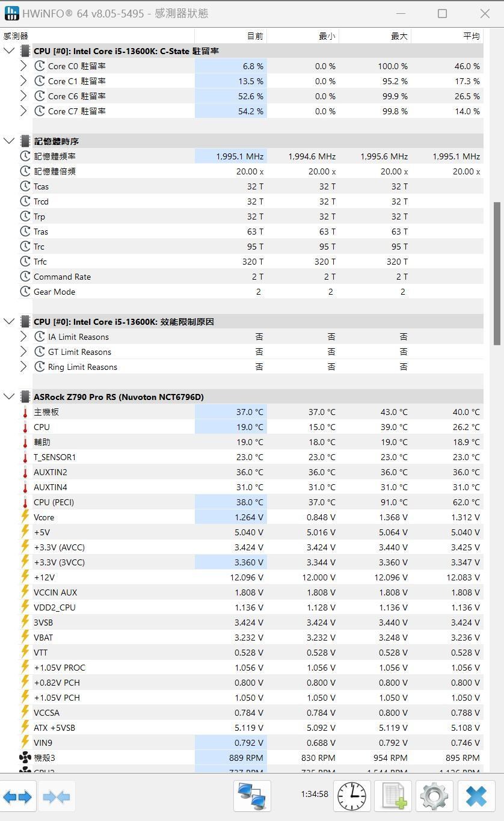504x821 pixels.
Task: Click the thermometer icon next to CPU (PECI)
Action: pos(24,502)
